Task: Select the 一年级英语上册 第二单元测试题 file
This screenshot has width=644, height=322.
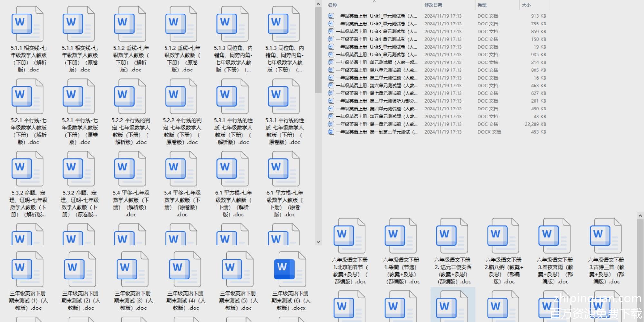Action: 437,78
